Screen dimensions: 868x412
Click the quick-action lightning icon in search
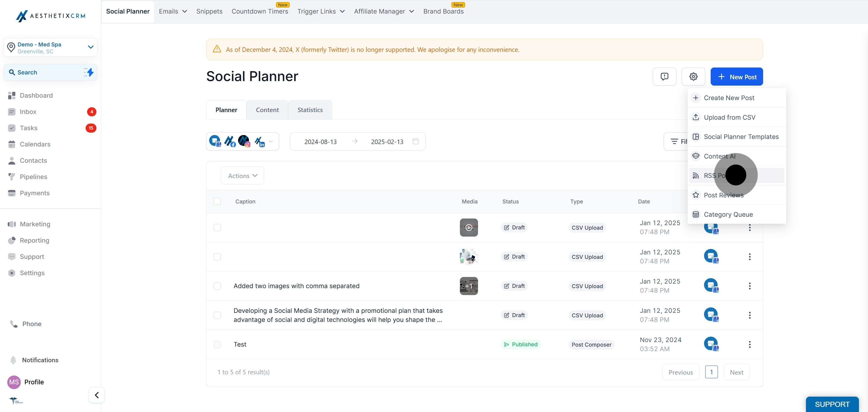(x=89, y=72)
